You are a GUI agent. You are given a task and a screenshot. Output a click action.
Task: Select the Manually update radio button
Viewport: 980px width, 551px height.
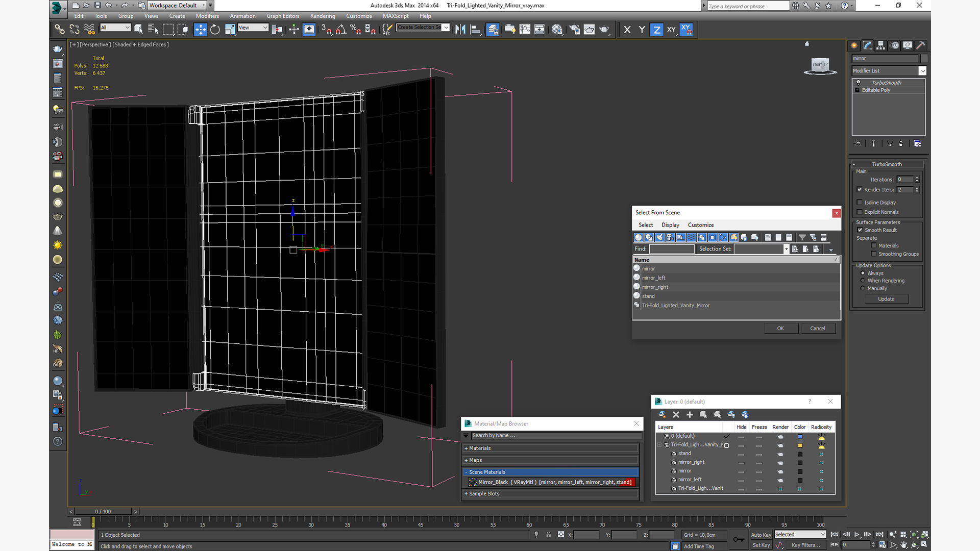point(863,288)
